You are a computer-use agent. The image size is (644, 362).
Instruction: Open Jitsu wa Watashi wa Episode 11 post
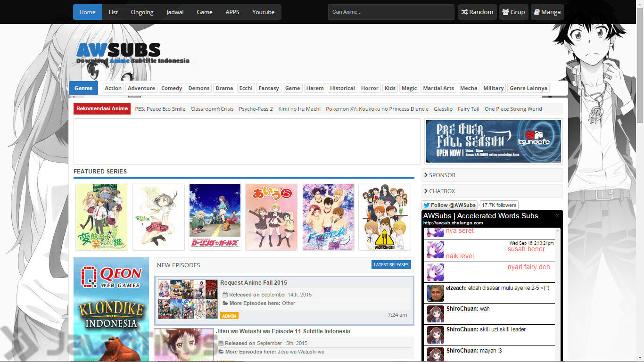click(x=283, y=331)
